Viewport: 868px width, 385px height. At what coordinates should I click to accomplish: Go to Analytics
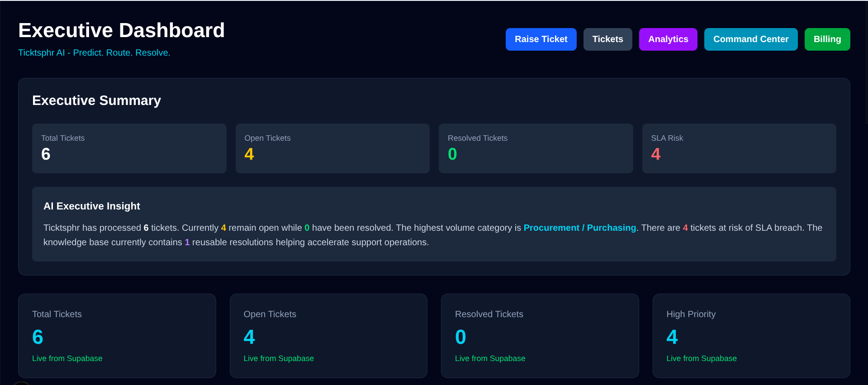point(668,39)
